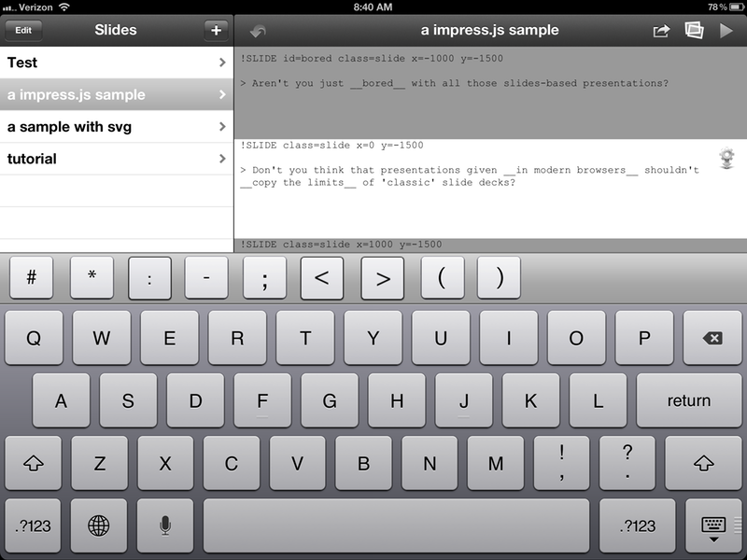Tap the S key

click(x=128, y=400)
